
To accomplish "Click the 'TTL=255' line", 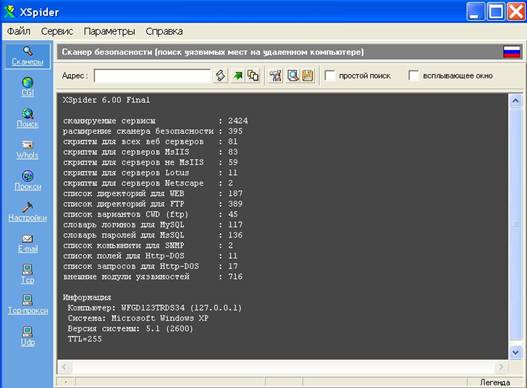I will (85, 339).
